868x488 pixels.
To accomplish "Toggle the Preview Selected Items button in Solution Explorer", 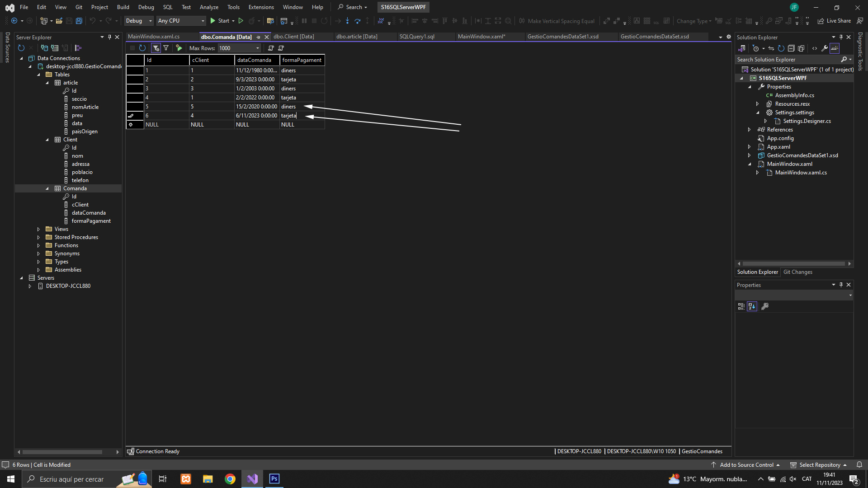I will coord(835,48).
